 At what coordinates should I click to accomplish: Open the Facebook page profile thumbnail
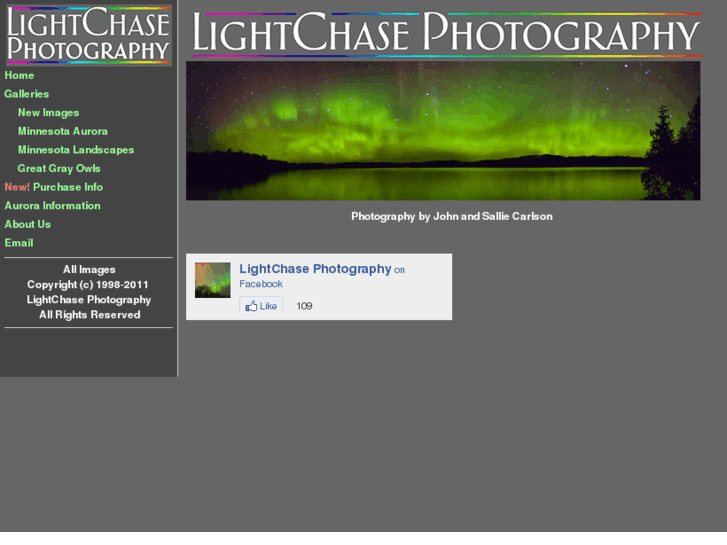click(212, 280)
